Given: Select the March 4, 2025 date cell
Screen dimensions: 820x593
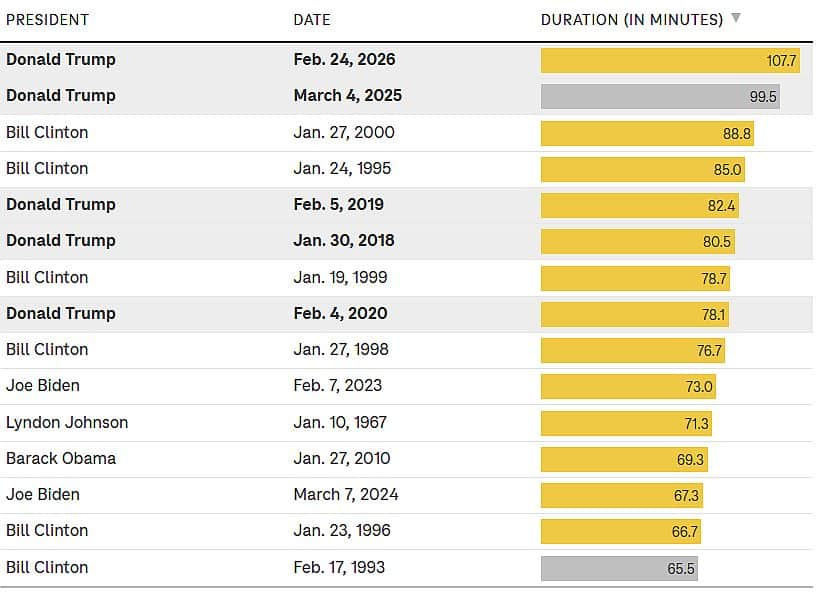Looking at the screenshot, I should [348, 96].
